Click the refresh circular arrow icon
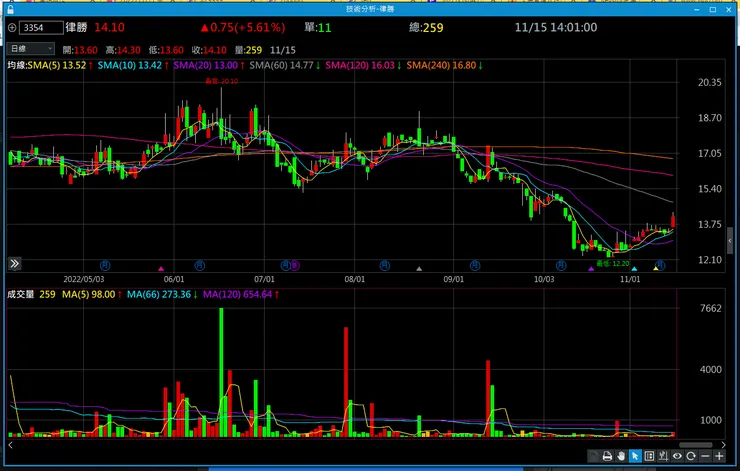The height and width of the screenshot is (471, 740). 691,456
